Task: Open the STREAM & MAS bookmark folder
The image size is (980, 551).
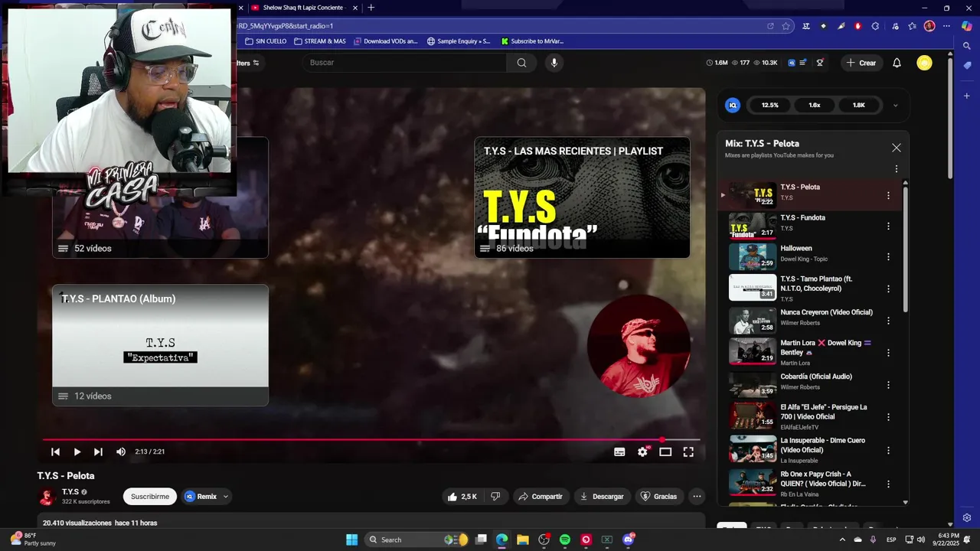Action: [320, 41]
